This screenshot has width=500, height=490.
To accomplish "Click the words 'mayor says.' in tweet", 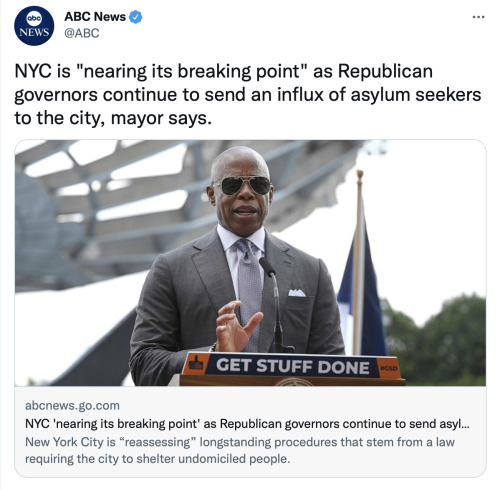I will point(161,118).
